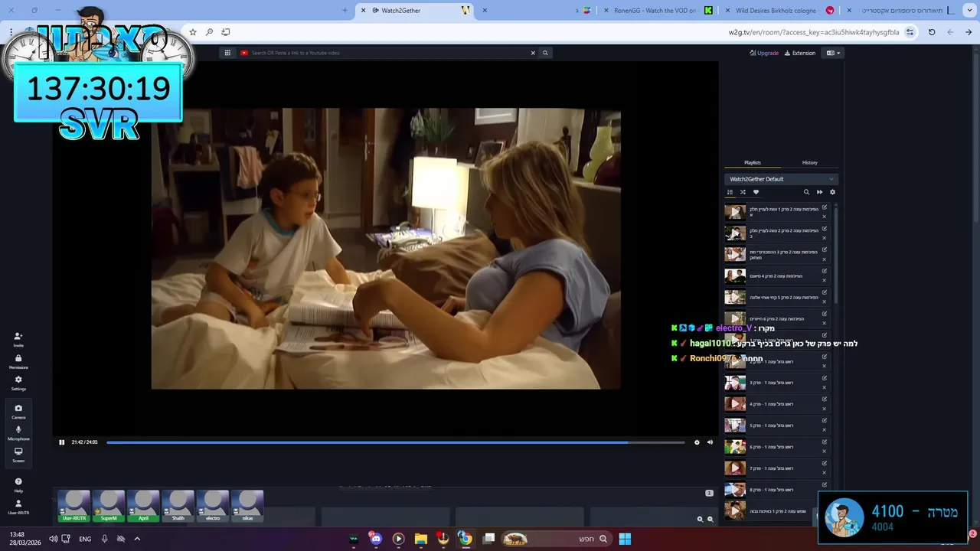Click the Extension download link
This screenshot has height=551, width=980.
(800, 53)
